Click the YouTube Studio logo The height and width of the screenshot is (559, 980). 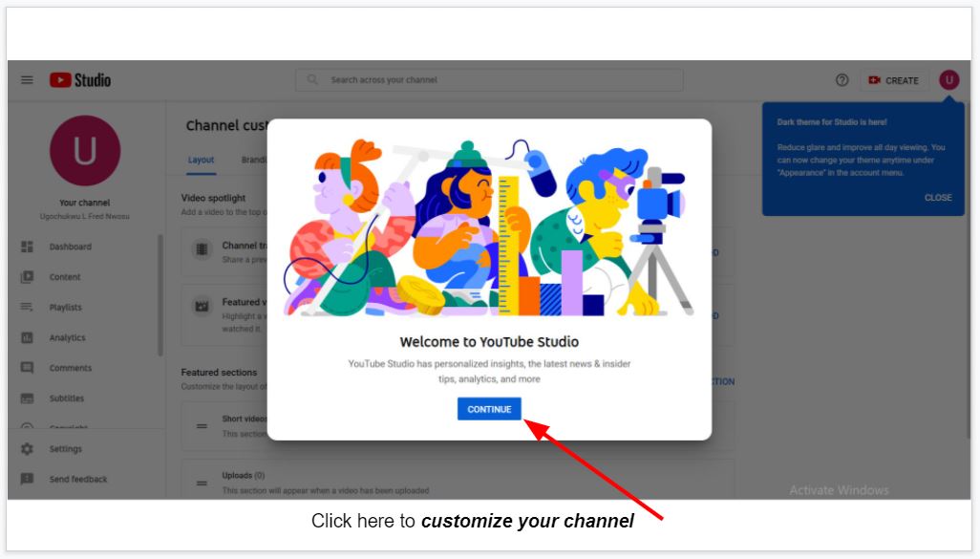coord(80,80)
